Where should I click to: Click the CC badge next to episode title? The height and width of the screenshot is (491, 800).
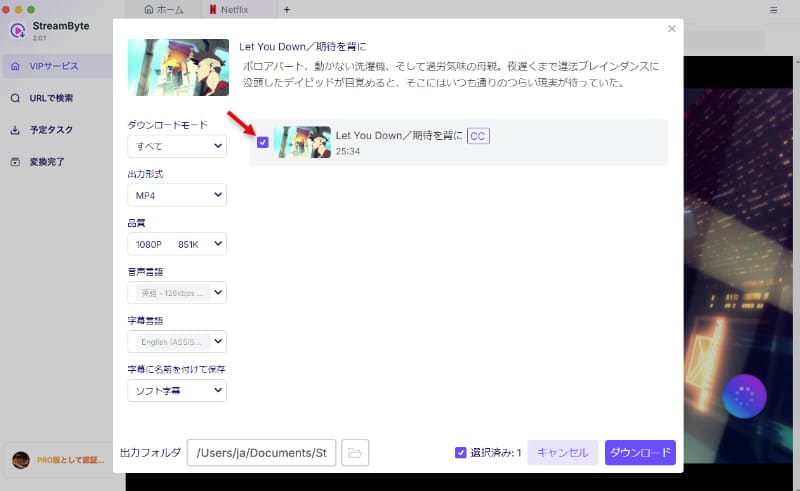pyautogui.click(x=478, y=136)
